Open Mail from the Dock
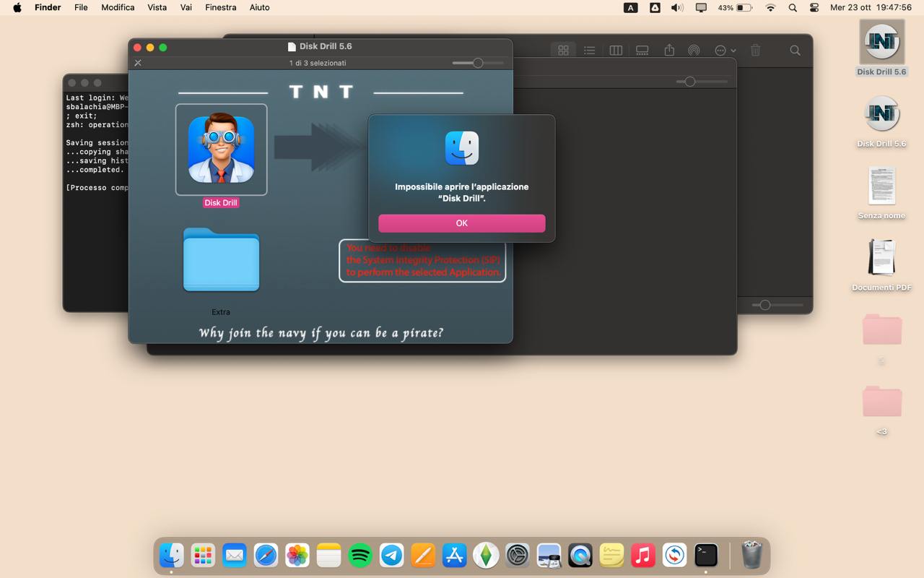Screen dimensions: 924x578 coord(235,555)
